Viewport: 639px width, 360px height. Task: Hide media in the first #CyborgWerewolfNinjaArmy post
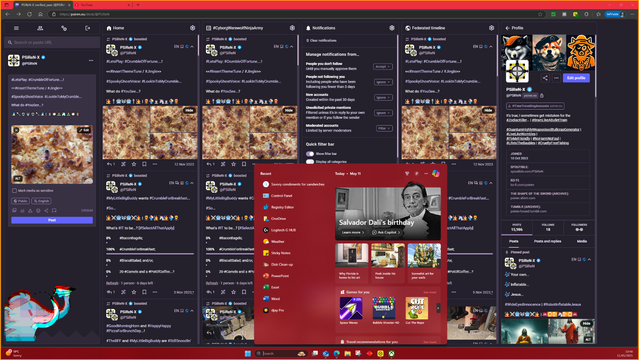pyautogui.click(x=289, y=110)
